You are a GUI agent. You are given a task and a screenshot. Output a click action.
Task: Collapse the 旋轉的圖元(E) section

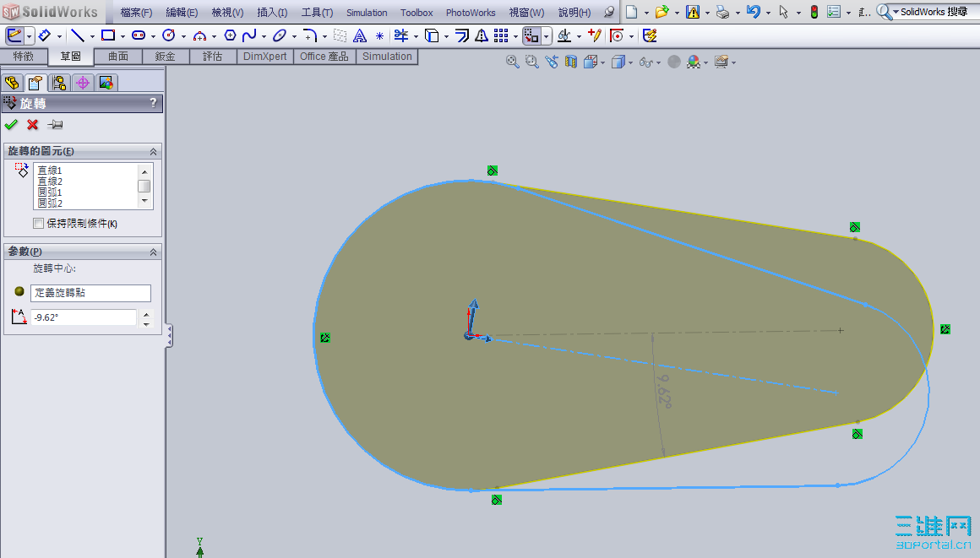pos(153,151)
